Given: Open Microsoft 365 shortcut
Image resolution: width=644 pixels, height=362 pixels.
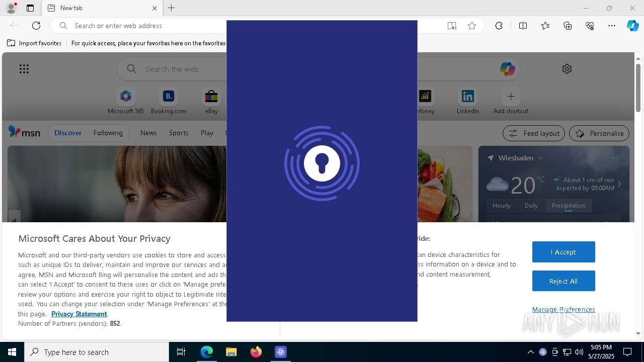Looking at the screenshot, I should point(126,101).
